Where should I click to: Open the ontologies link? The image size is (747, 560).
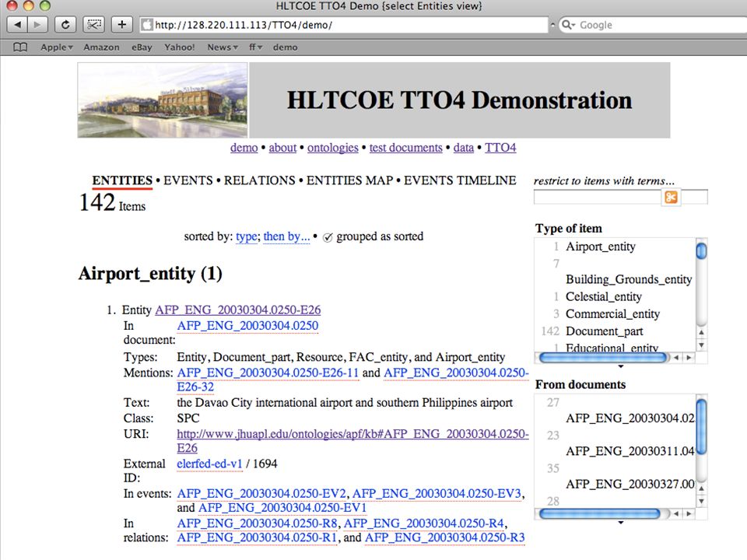click(x=332, y=148)
